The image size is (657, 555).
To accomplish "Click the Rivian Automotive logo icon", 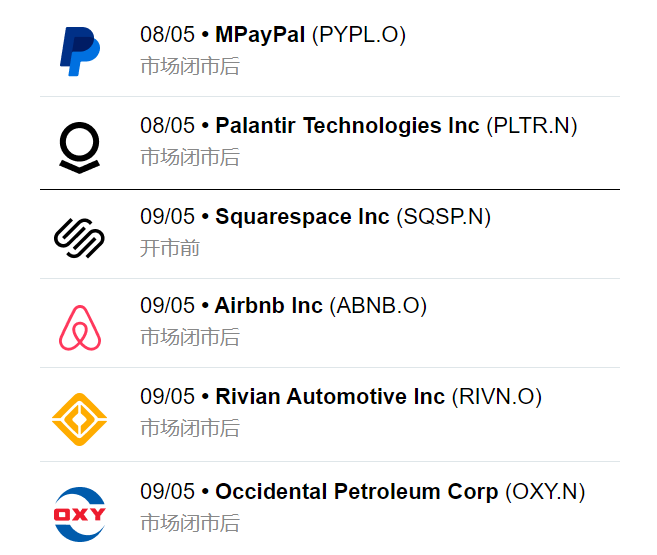I will click(79, 419).
